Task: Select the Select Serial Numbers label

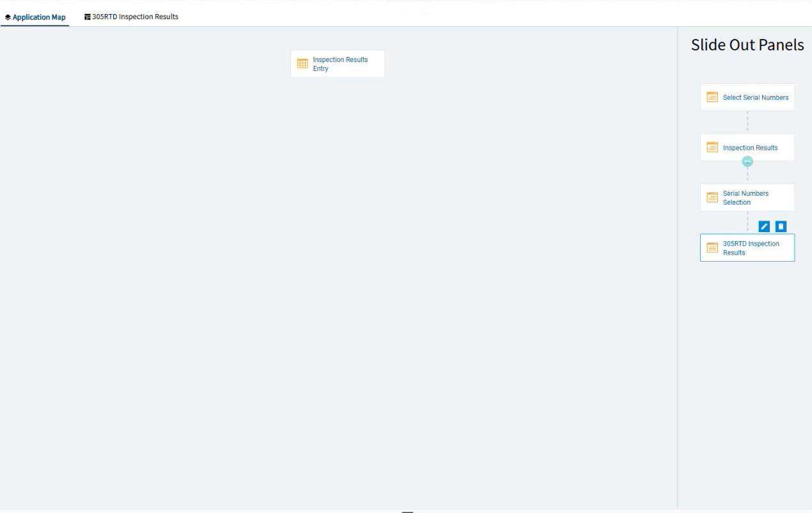Action: [756, 98]
